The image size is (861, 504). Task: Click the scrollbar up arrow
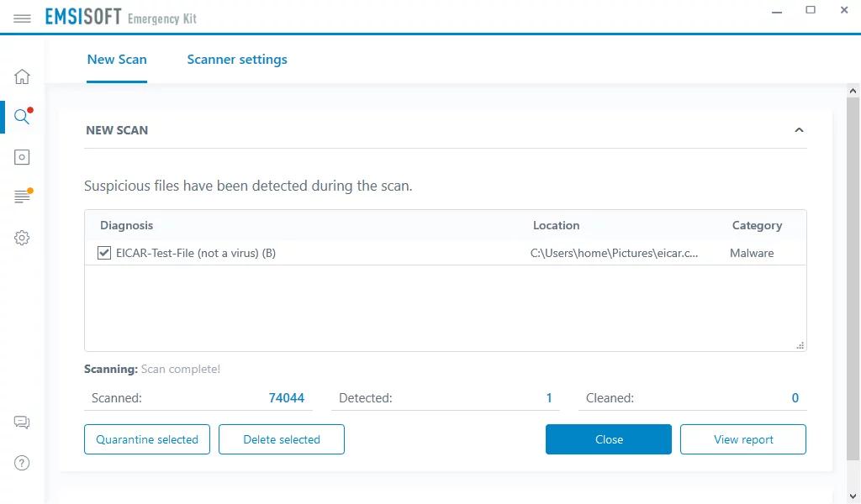(853, 91)
